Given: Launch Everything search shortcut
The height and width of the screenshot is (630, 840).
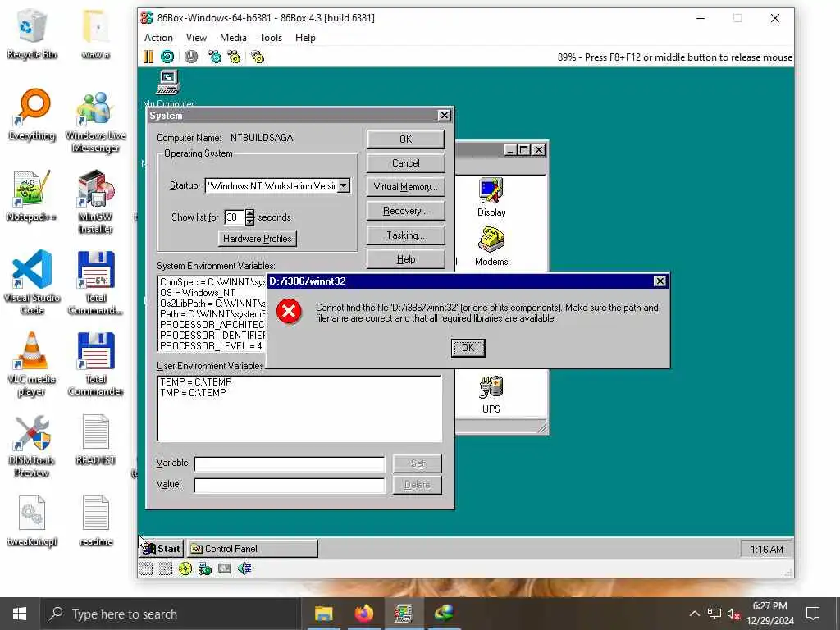Looking at the screenshot, I should (x=32, y=115).
